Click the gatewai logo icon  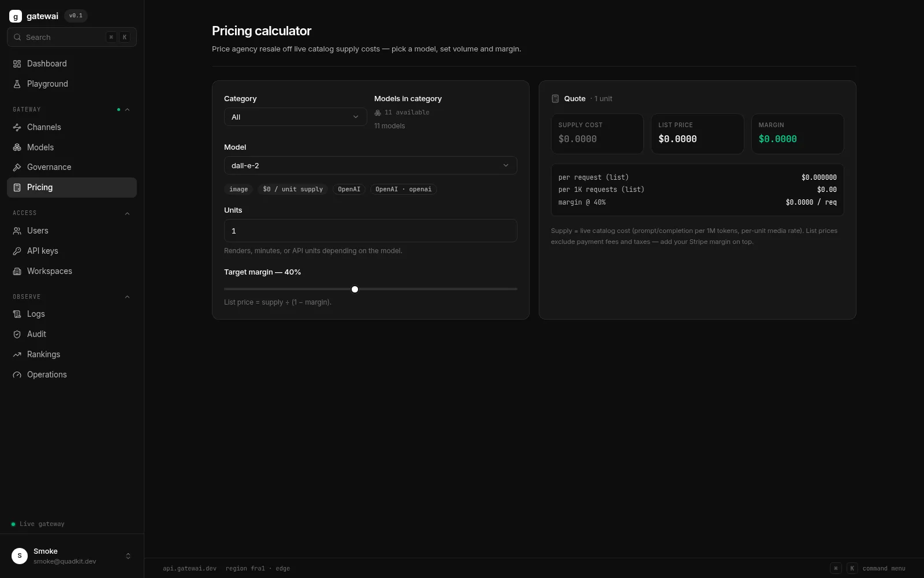point(16,16)
